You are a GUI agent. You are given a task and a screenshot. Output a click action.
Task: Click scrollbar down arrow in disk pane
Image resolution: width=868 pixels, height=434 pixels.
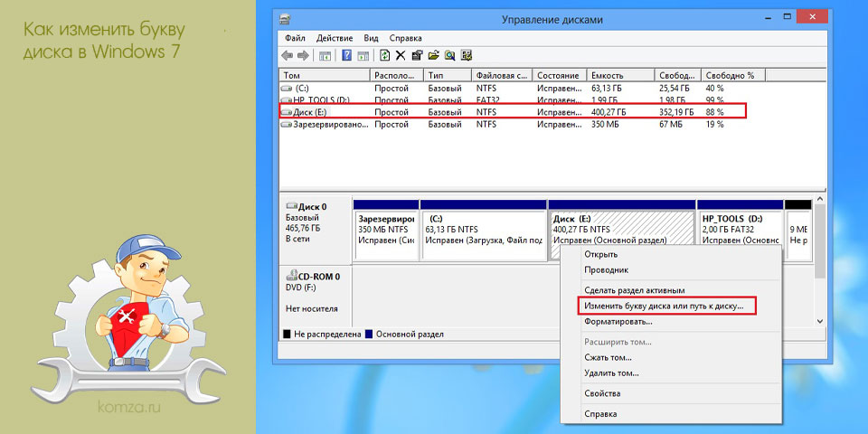point(820,321)
